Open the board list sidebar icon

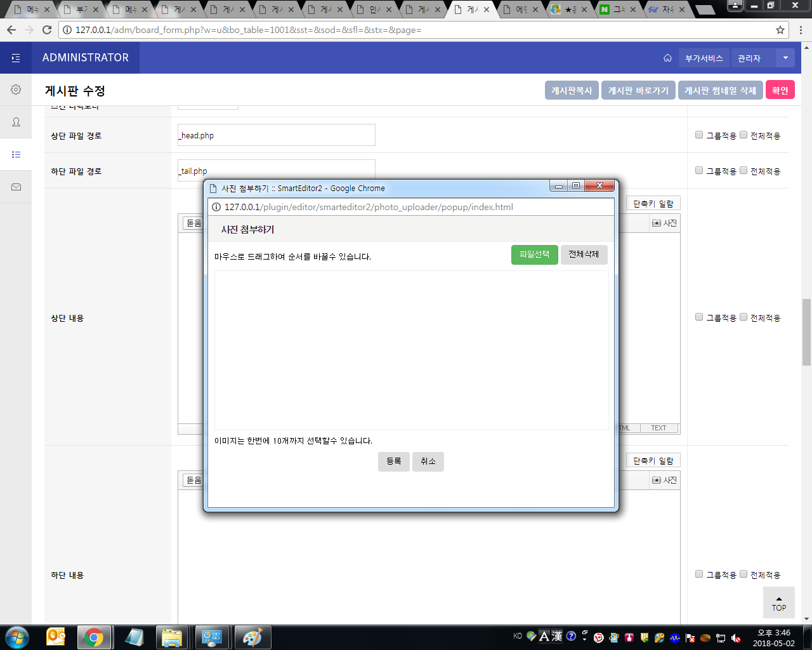[x=16, y=154]
